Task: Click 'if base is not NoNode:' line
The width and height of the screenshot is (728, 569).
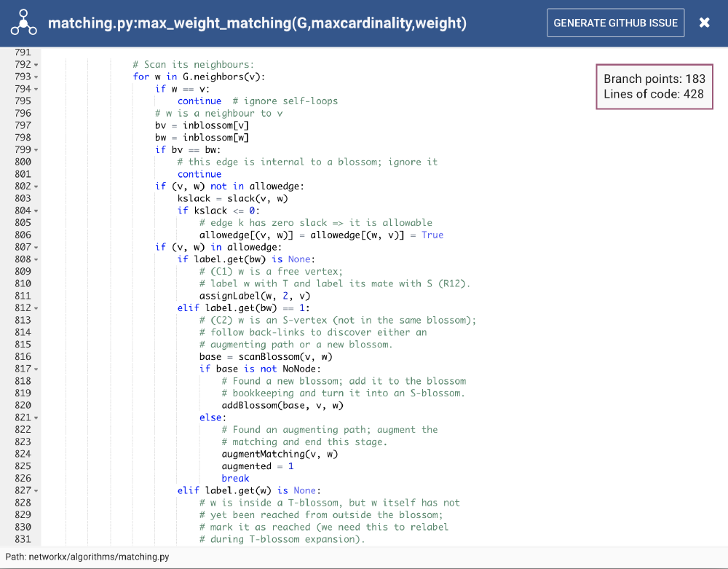Action: point(260,369)
